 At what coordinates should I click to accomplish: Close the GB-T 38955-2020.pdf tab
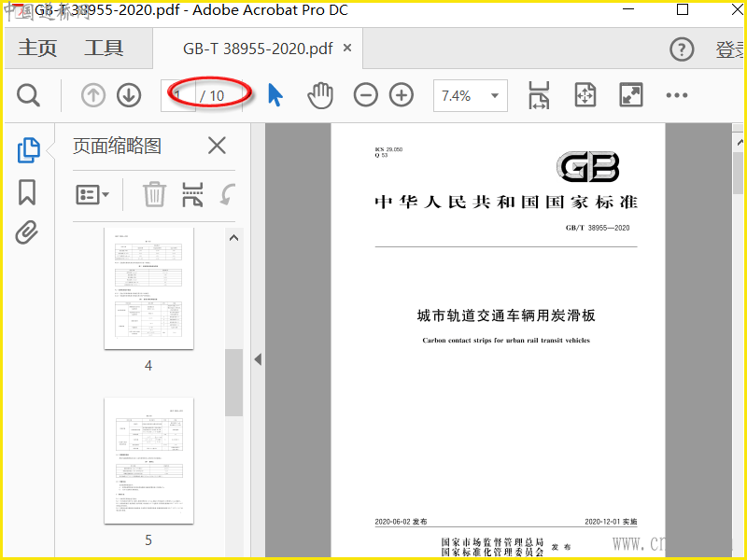(347, 48)
